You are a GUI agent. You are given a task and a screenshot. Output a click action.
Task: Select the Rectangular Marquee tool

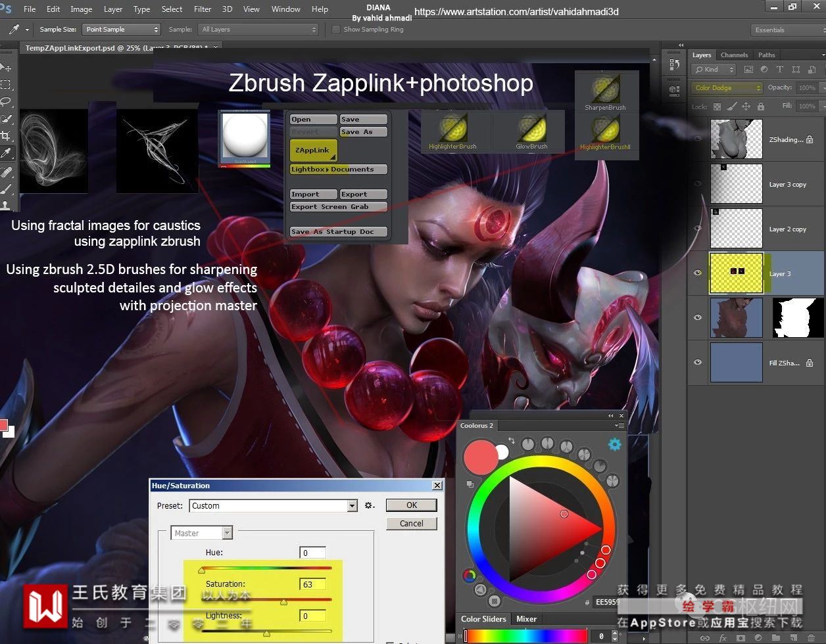pyautogui.click(x=5, y=84)
